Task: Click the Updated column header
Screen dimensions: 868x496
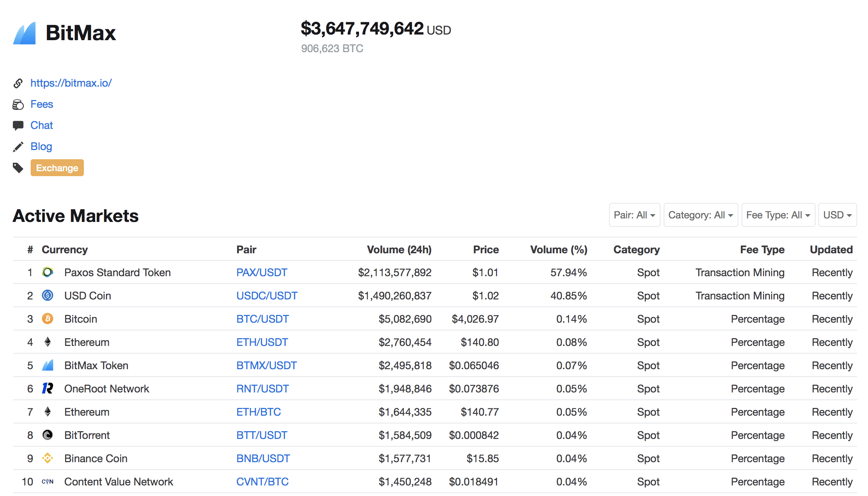Action: click(831, 249)
